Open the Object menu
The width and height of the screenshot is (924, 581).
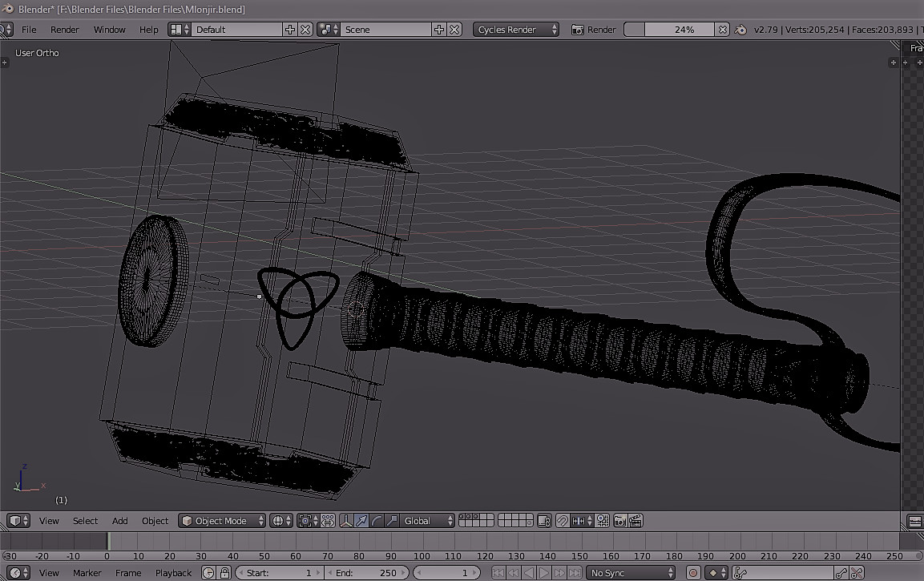coord(155,521)
